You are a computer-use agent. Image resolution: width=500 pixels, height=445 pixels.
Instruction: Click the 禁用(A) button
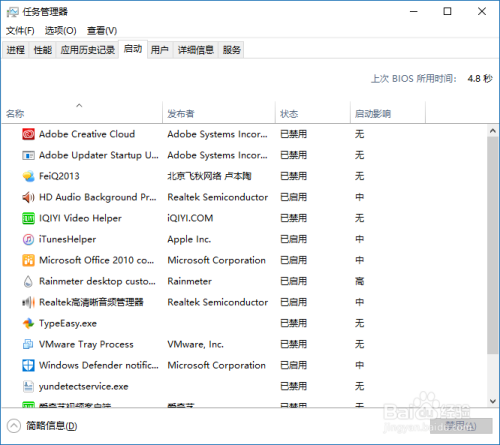(x=461, y=426)
